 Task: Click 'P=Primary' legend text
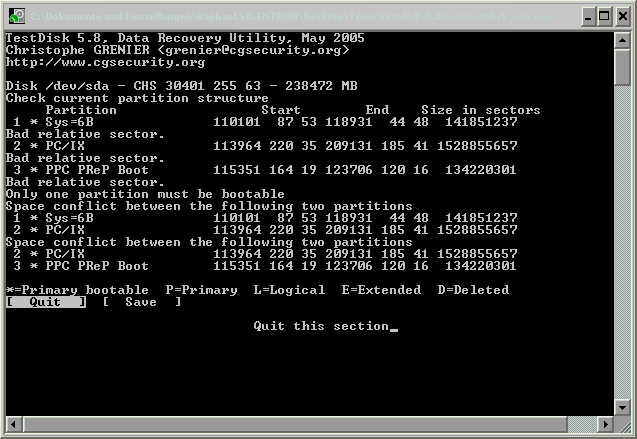click(x=202, y=290)
